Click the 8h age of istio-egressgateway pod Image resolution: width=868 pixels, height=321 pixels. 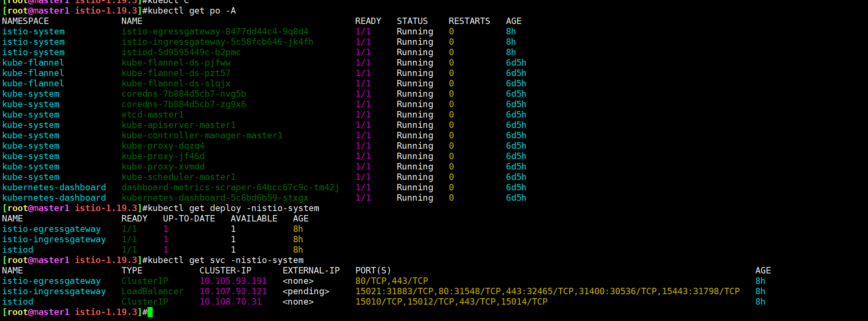click(511, 32)
